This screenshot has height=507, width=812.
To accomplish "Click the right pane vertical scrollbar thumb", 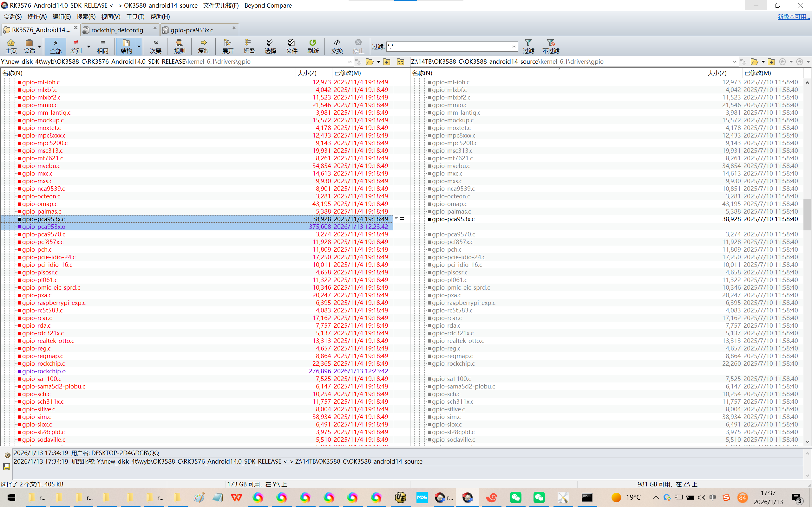I will coord(807,215).
